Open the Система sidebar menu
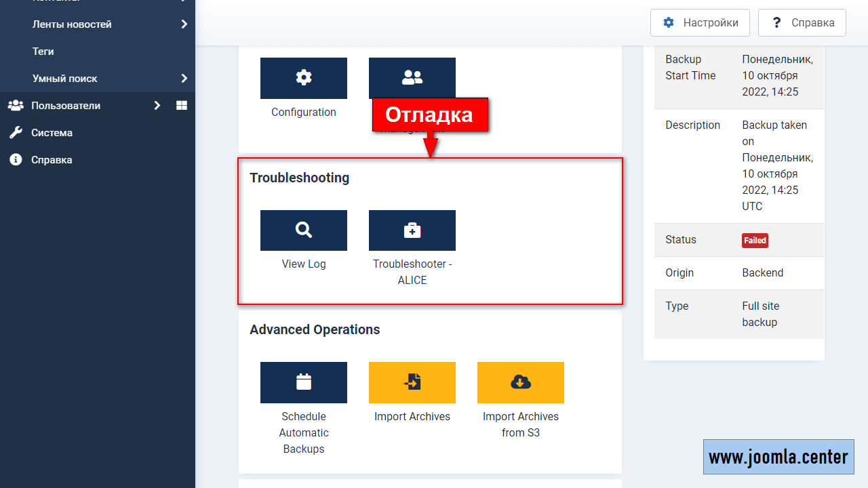868x488 pixels. pos(52,133)
